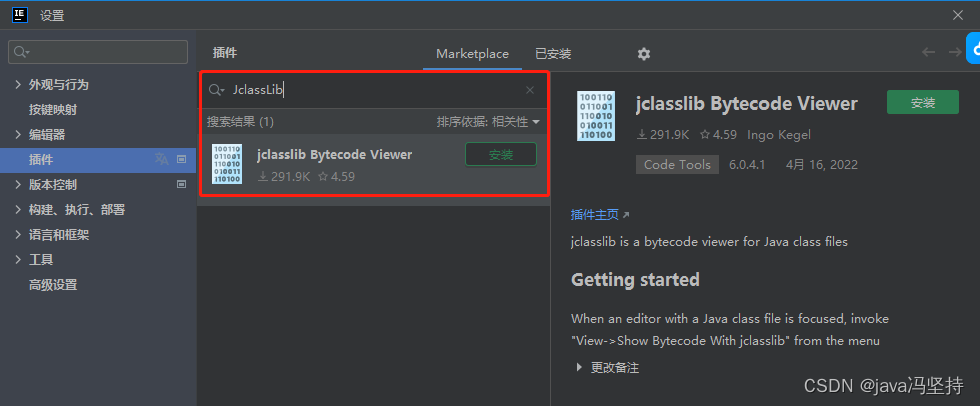Clear the plugin search field
Viewport: 980px width, 406px height.
pos(530,90)
